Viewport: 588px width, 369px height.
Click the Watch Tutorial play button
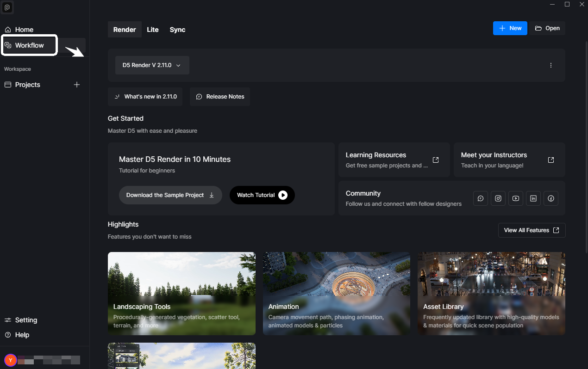click(262, 195)
